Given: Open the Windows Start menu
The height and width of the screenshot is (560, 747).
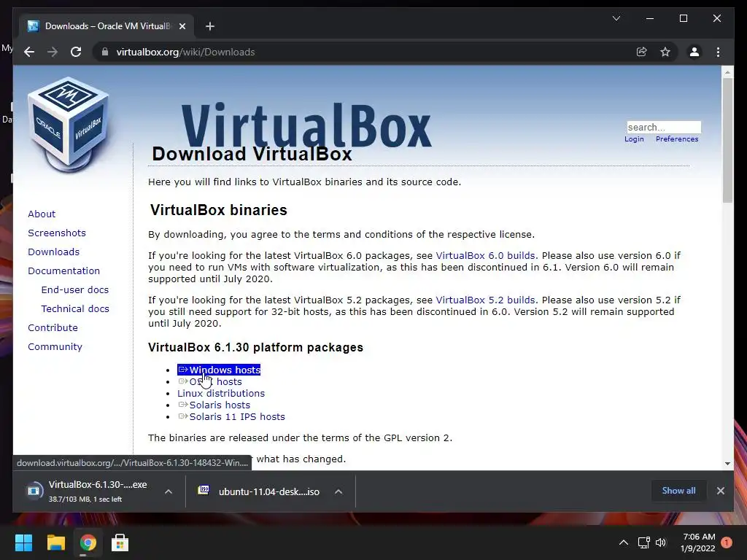Looking at the screenshot, I should click(23, 542).
